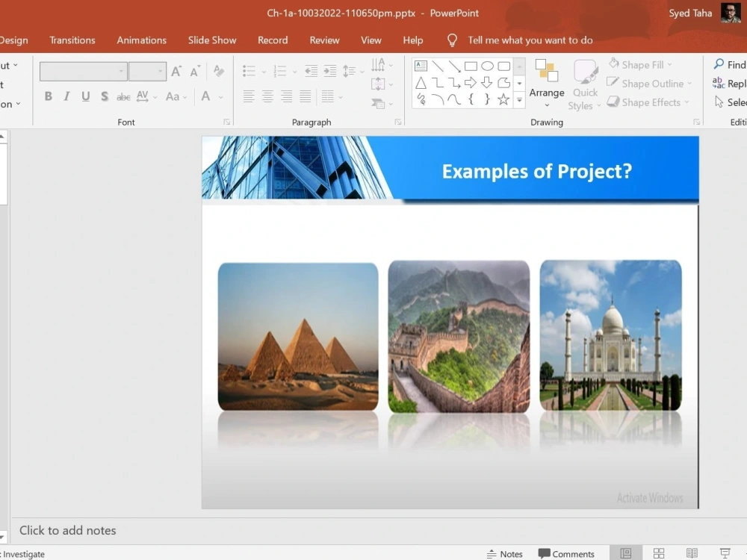Click the Quick Styles icon
This screenshot has height=560, width=747.
click(585, 82)
